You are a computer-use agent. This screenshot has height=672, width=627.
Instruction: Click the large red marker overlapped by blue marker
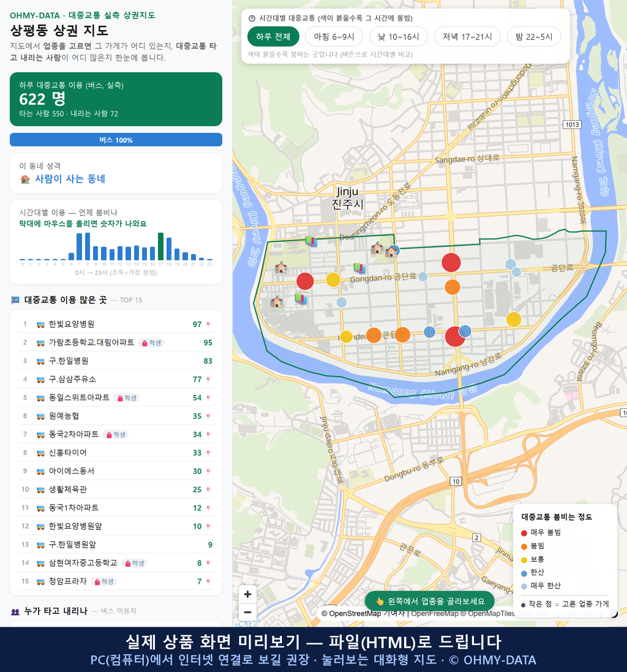click(x=454, y=337)
